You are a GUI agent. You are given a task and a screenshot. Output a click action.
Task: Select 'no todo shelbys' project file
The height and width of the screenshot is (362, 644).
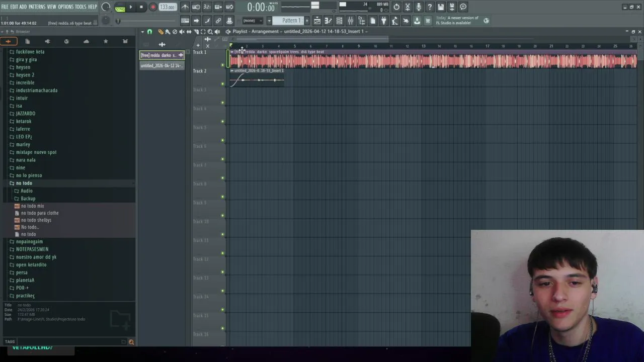36,220
